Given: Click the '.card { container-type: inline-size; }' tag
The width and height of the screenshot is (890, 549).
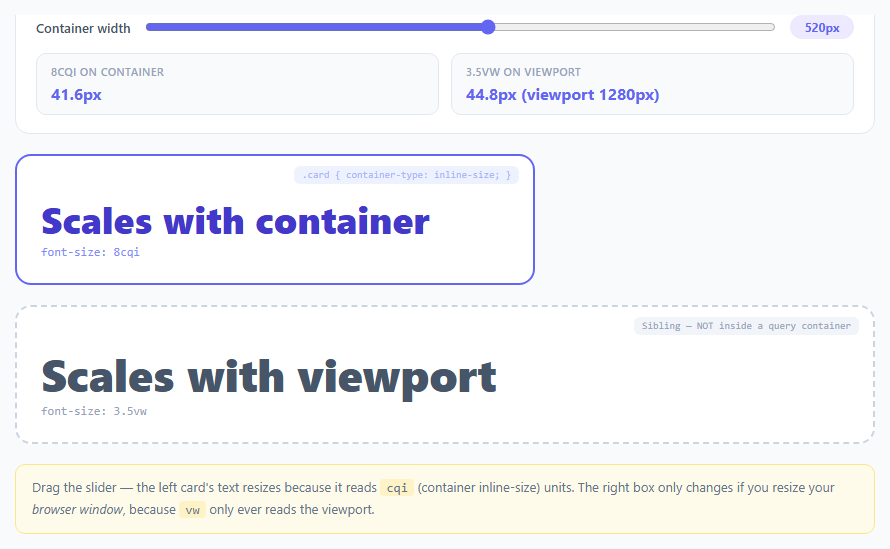Looking at the screenshot, I should [x=406, y=175].
